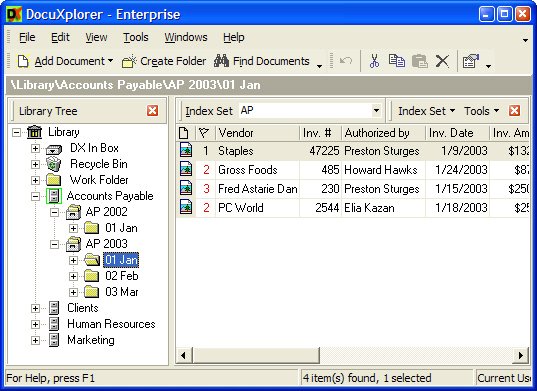Open the Help menu
Viewport: 537px width, 391px height.
pos(234,37)
